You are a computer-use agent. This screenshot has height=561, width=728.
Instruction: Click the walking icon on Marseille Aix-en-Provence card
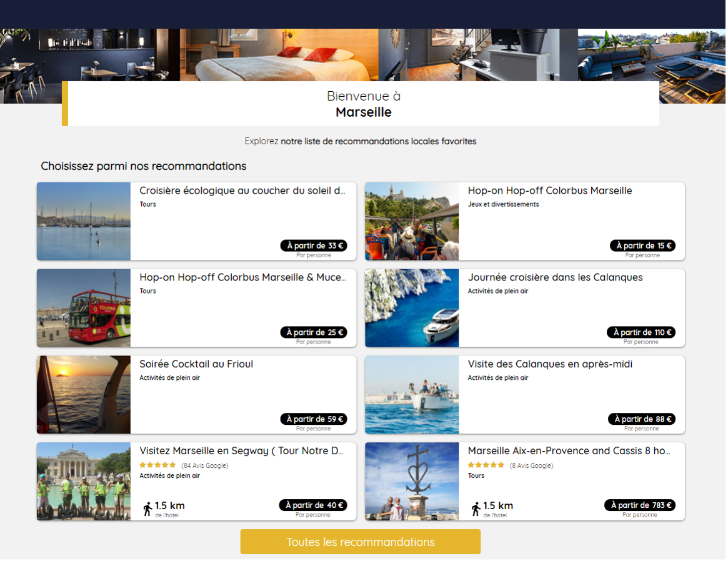[x=476, y=510]
